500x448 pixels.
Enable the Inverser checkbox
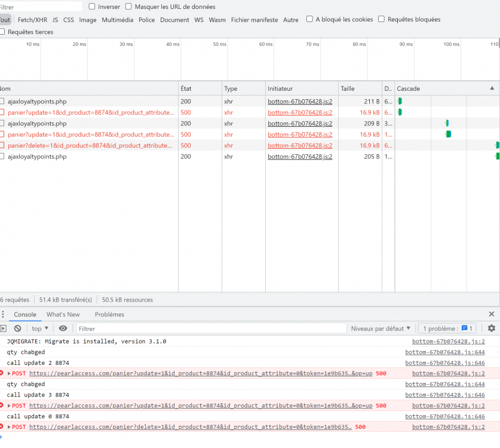click(x=92, y=7)
